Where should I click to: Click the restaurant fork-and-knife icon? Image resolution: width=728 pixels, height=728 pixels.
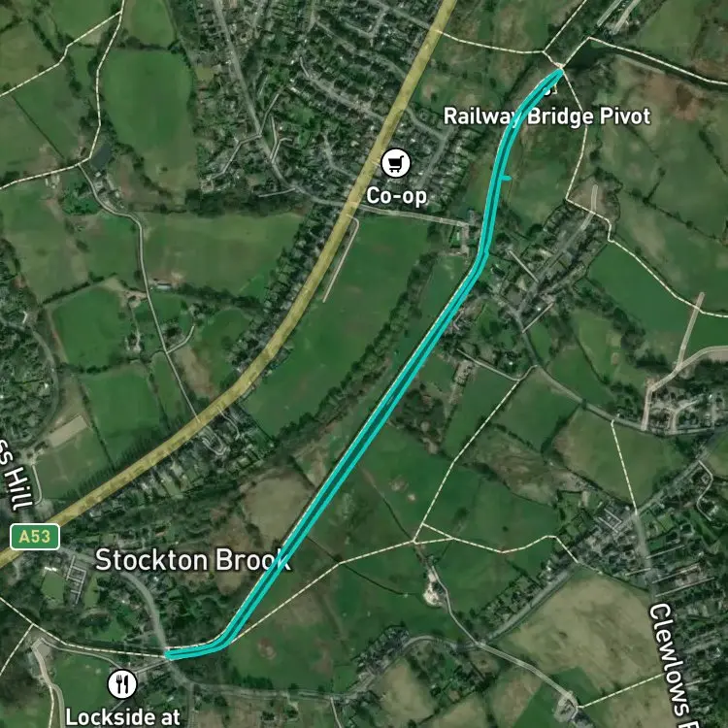point(122,684)
